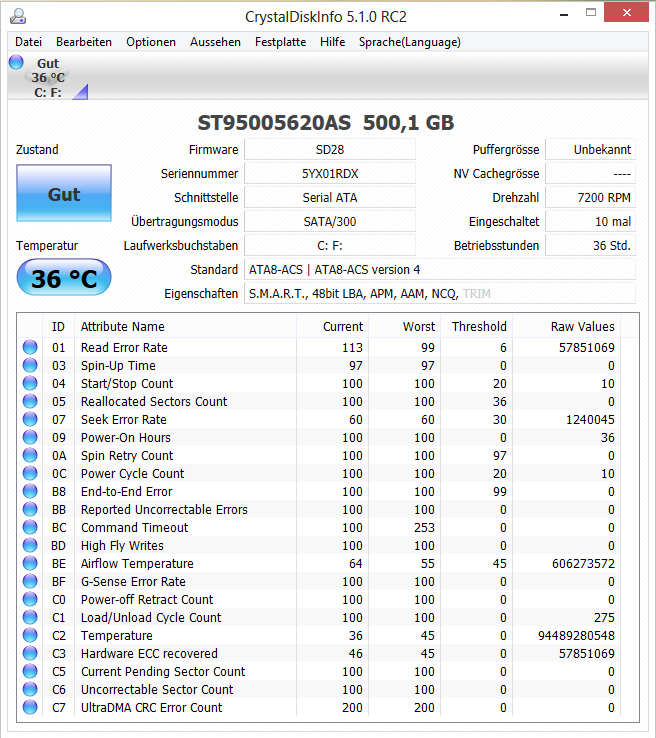
Task: Click the Betriebsstunden field 36 Std.
Action: click(591, 246)
